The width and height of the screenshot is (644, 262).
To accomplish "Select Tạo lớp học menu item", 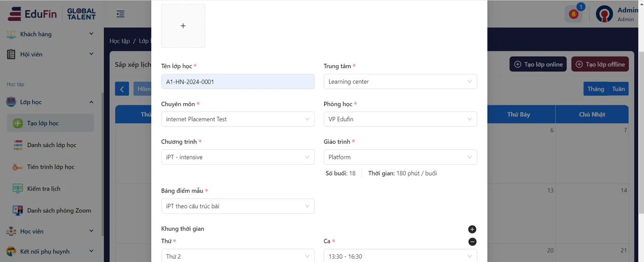I will pyautogui.click(x=51, y=123).
